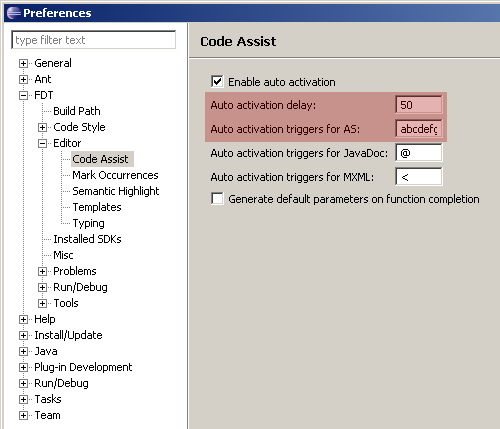Select Mark Occurrences preference page
This screenshot has height=429, width=500.
click(115, 175)
